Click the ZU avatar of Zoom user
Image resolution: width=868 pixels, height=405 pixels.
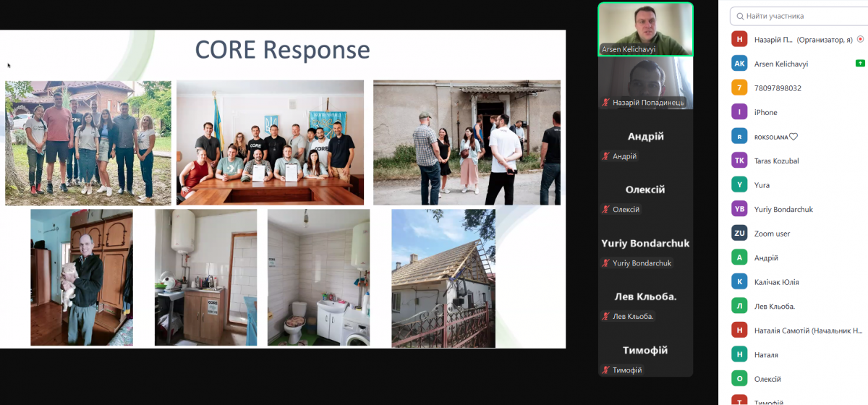[x=739, y=234]
